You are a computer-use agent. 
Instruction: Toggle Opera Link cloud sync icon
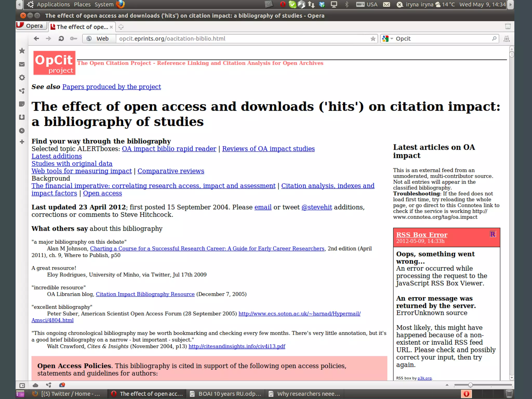(x=36, y=385)
